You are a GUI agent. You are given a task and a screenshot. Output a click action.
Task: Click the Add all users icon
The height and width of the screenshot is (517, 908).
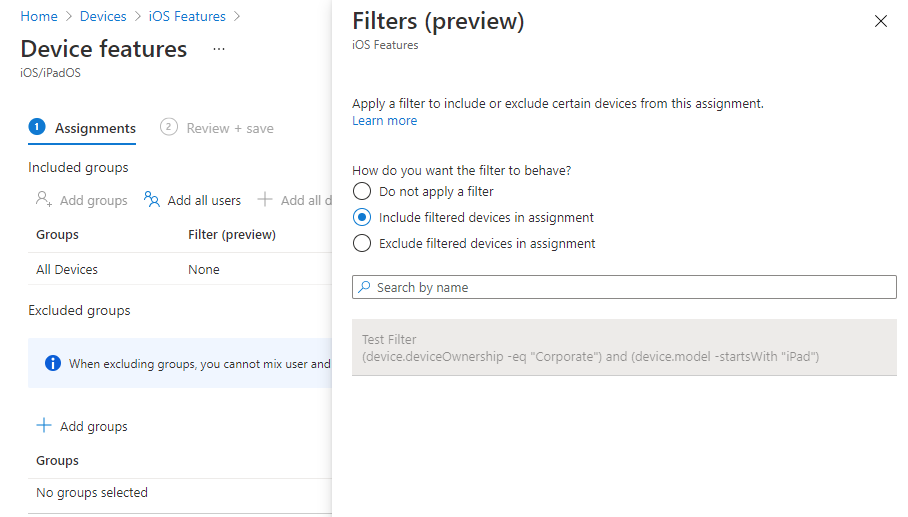[152, 200]
